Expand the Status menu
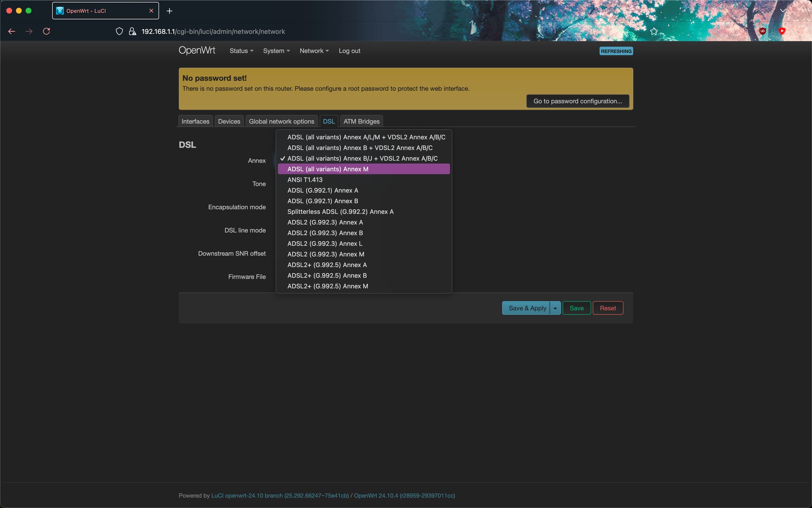The image size is (812, 508). (241, 51)
